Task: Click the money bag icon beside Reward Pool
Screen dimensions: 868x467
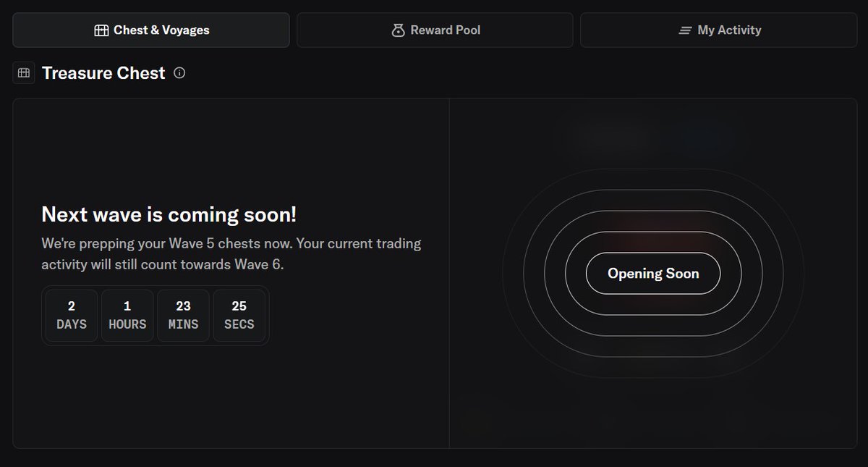Action: click(x=398, y=30)
